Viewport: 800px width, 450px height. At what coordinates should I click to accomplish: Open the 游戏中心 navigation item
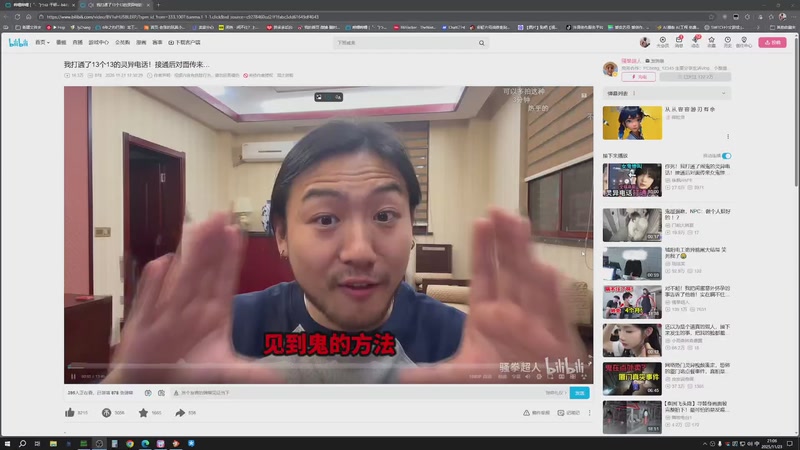[98, 42]
